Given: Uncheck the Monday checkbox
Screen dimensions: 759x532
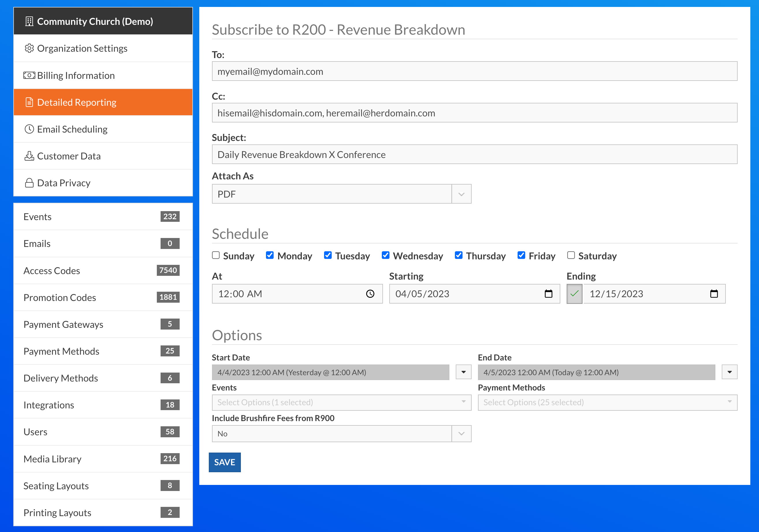Looking at the screenshot, I should click(x=270, y=255).
